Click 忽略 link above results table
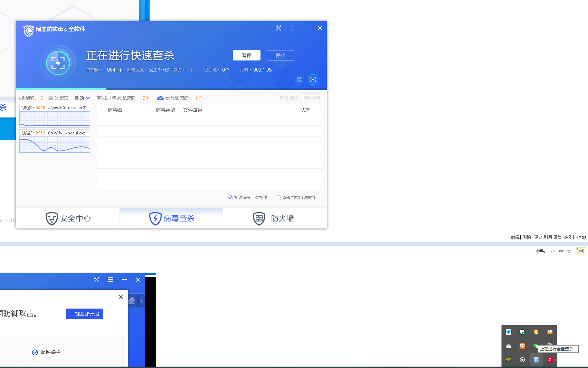 (284, 98)
